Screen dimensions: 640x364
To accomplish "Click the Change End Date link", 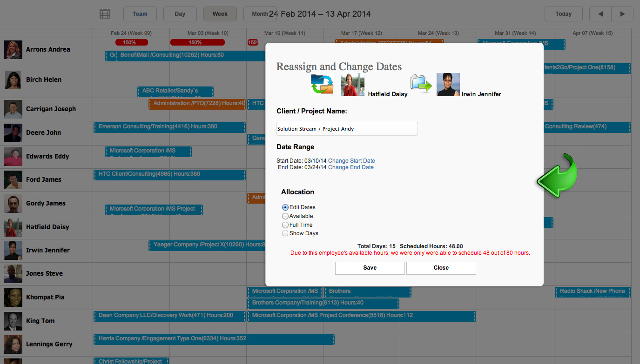I will pyautogui.click(x=350, y=167).
